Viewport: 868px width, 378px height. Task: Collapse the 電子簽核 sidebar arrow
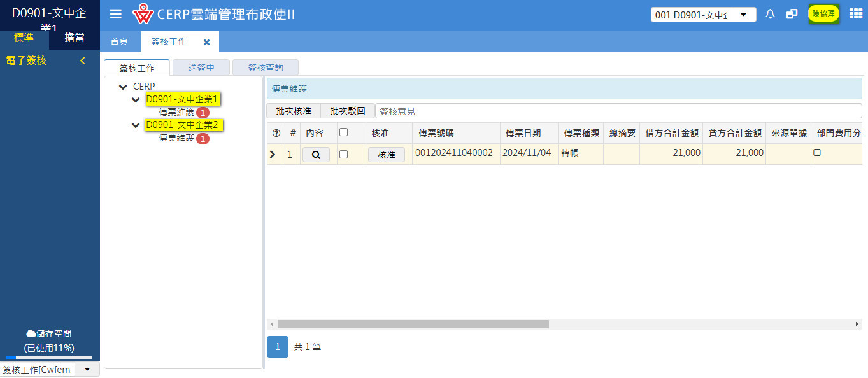[x=83, y=61]
